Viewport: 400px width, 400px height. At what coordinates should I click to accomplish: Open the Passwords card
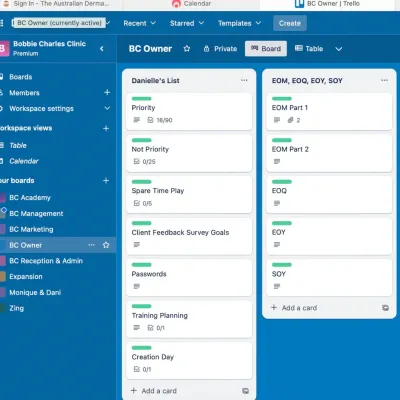click(189, 278)
